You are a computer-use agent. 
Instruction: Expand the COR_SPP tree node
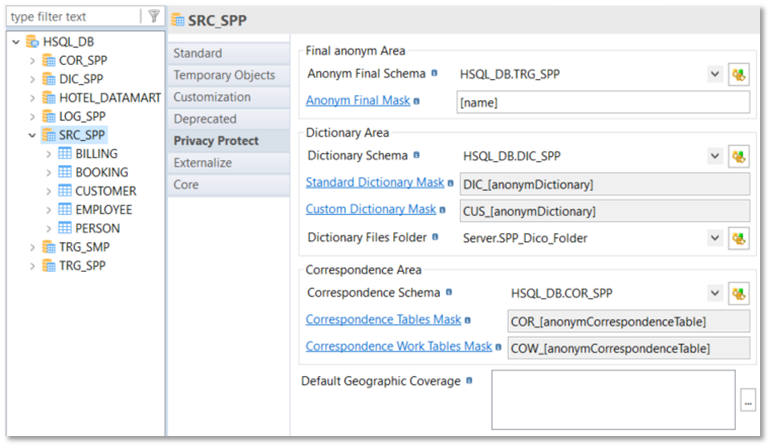[32, 60]
